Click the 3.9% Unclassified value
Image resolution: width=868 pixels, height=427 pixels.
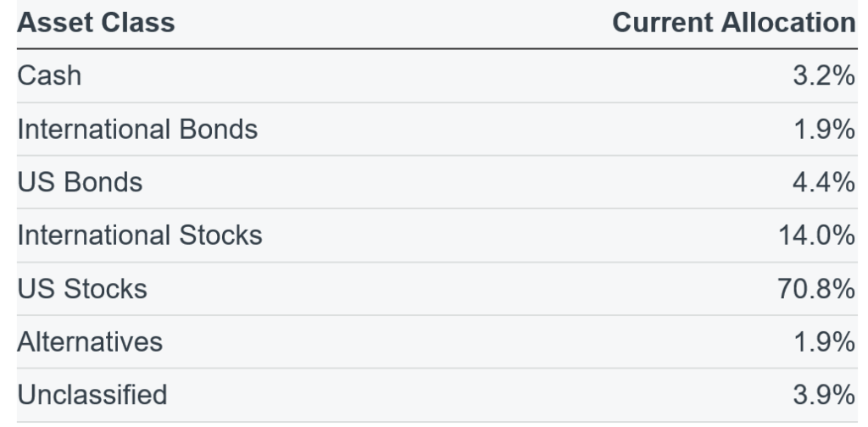pos(824,395)
